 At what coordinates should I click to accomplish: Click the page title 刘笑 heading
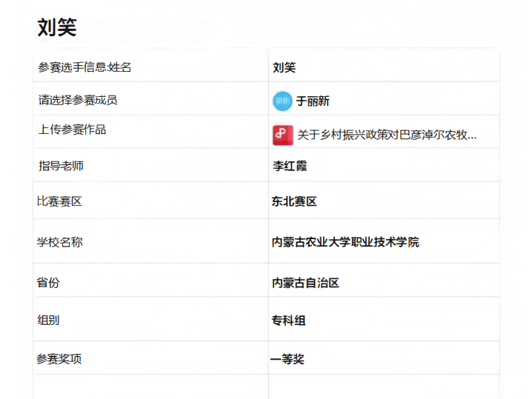point(57,28)
